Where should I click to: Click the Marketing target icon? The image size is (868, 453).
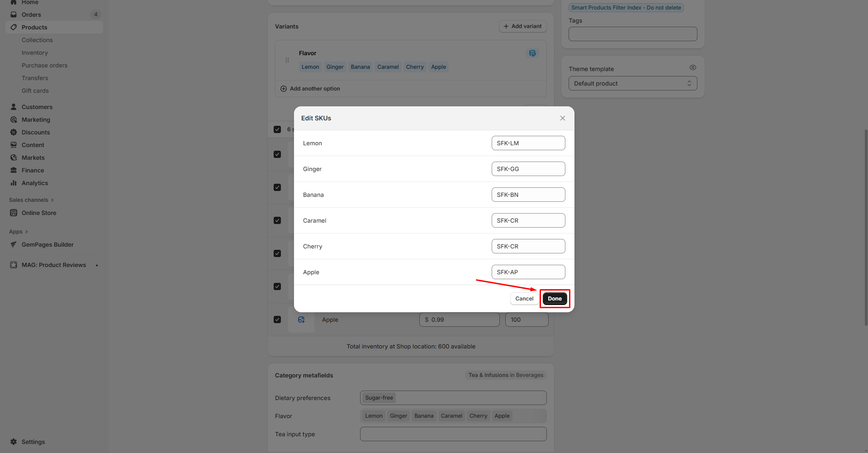[14, 119]
